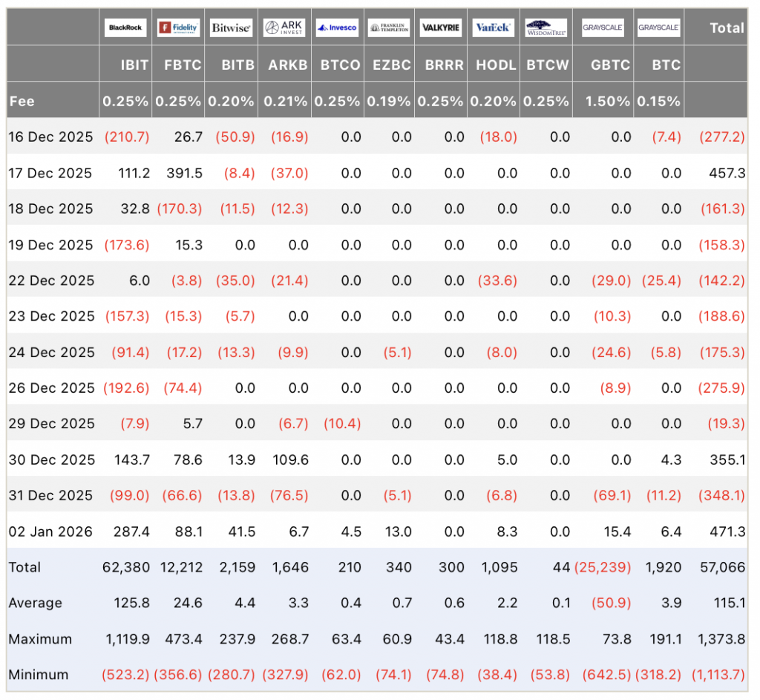Click the Valkyrie logo

pyautogui.click(x=441, y=27)
